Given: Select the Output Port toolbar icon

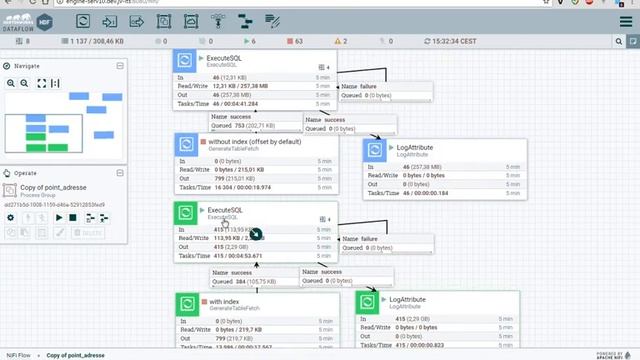Looking at the screenshot, I should [x=136, y=21].
